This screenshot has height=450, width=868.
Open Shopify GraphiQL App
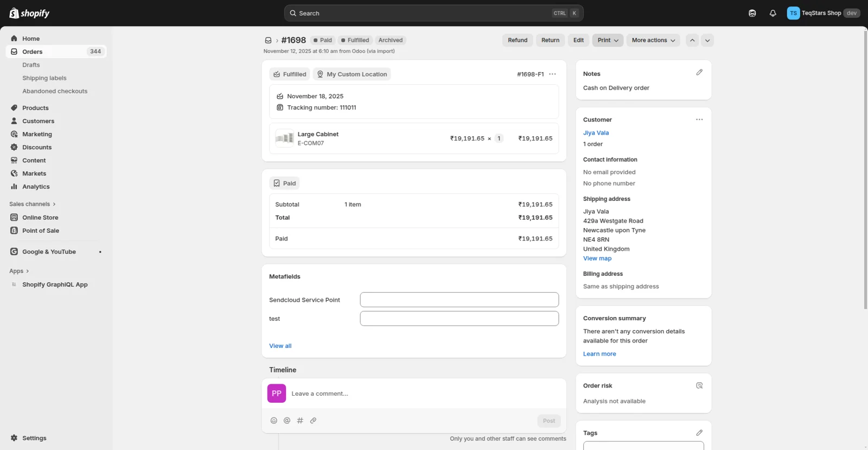click(56, 284)
